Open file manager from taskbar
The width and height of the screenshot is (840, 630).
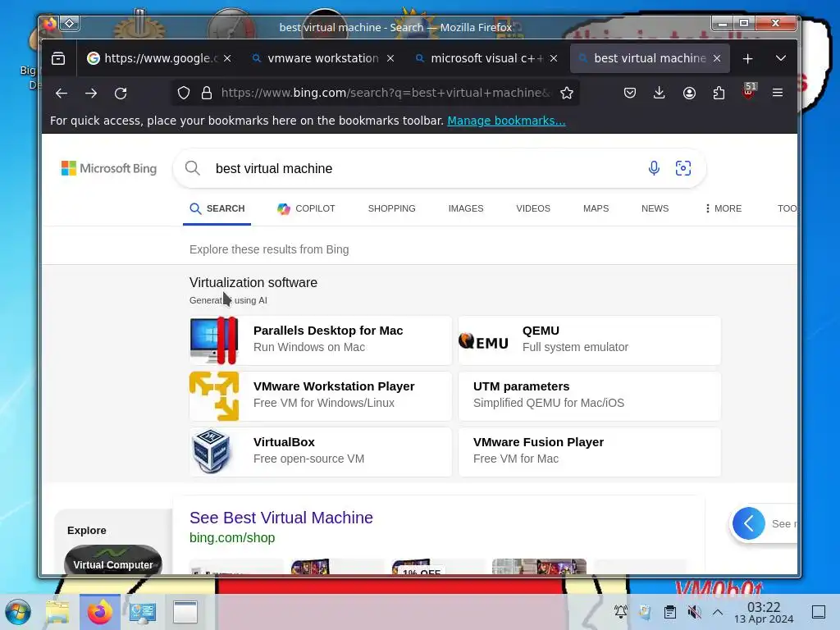click(x=57, y=612)
